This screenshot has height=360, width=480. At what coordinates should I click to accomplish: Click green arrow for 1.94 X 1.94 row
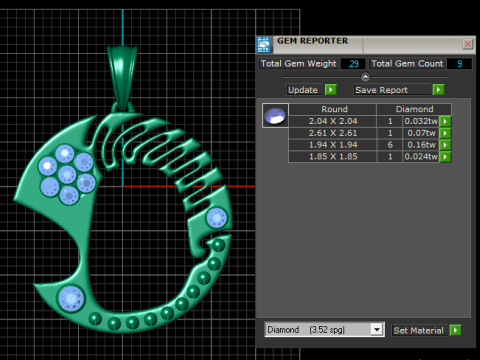[x=445, y=145]
